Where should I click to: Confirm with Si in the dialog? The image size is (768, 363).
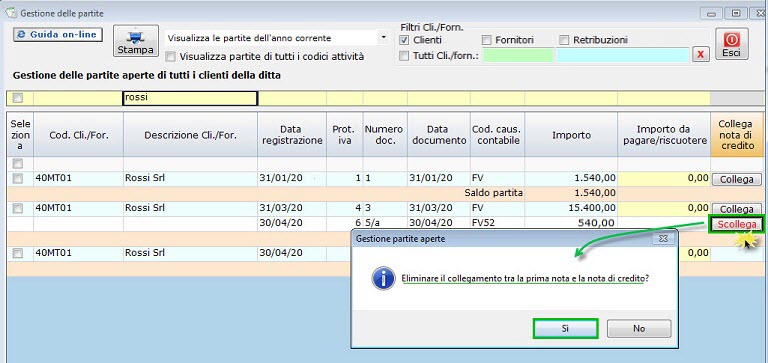pyautogui.click(x=565, y=329)
